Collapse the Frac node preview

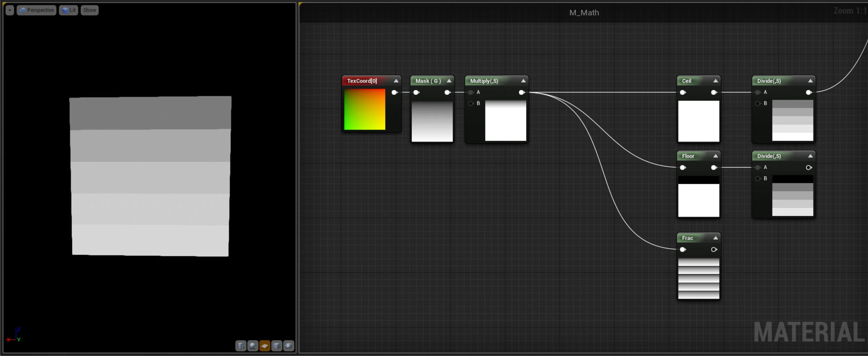(716, 238)
